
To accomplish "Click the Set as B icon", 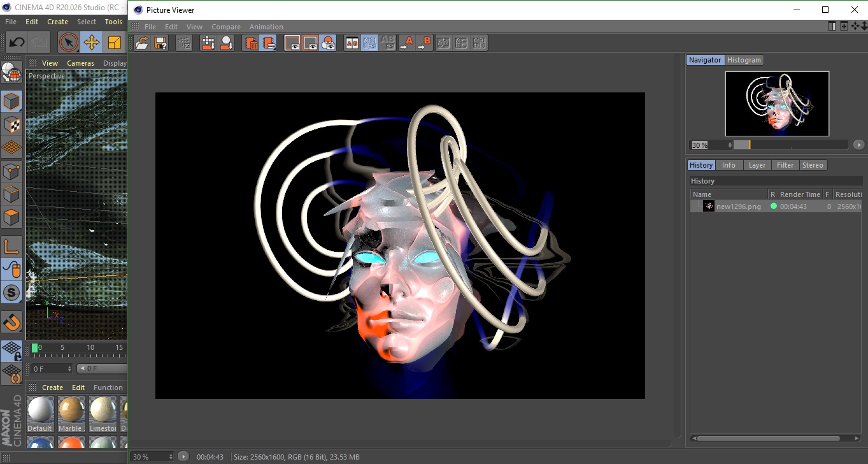I will (425, 43).
